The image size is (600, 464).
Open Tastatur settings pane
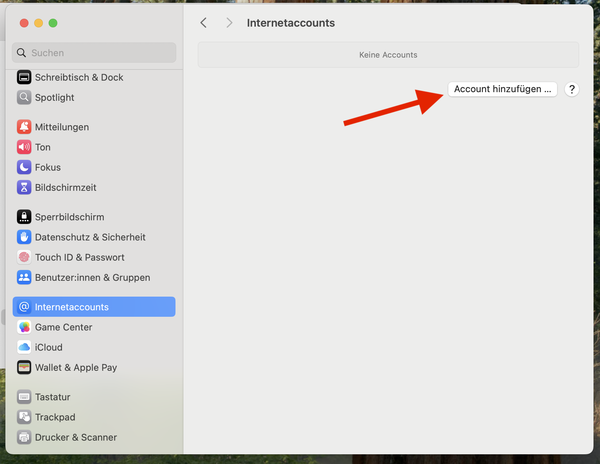coord(52,397)
